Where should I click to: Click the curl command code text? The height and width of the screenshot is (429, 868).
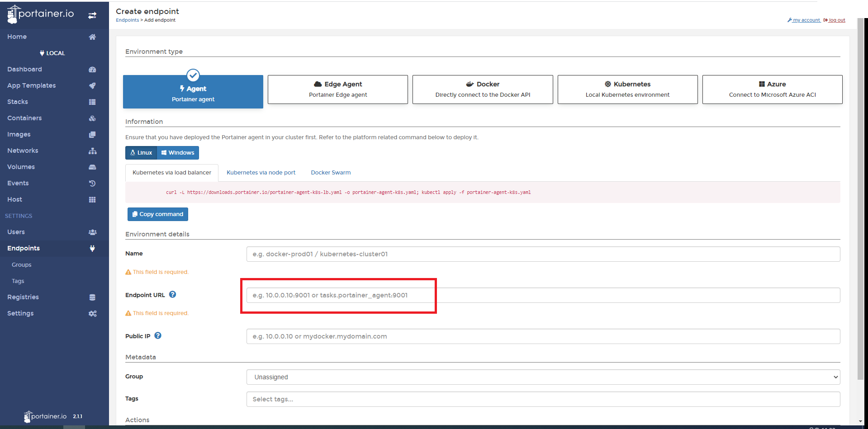[x=348, y=192]
